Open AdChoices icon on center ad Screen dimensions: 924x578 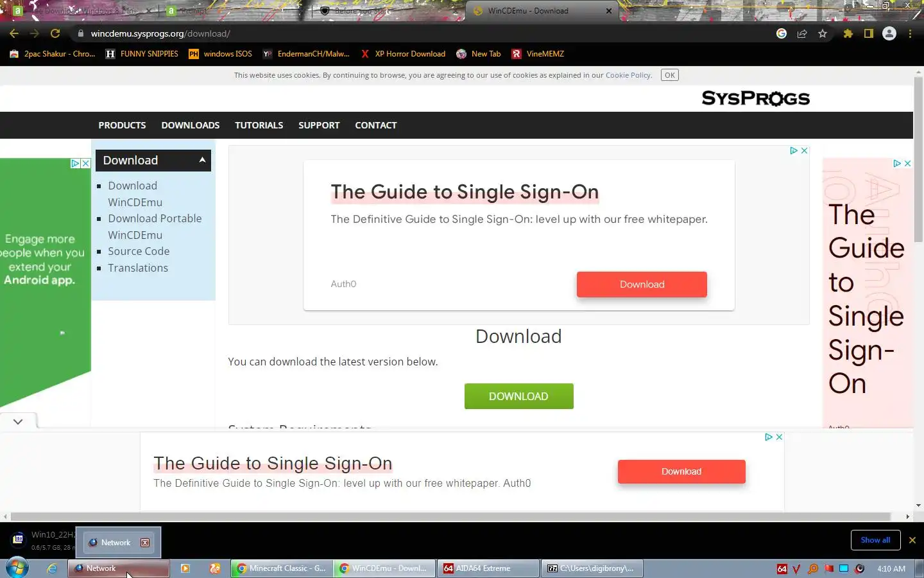tap(794, 150)
